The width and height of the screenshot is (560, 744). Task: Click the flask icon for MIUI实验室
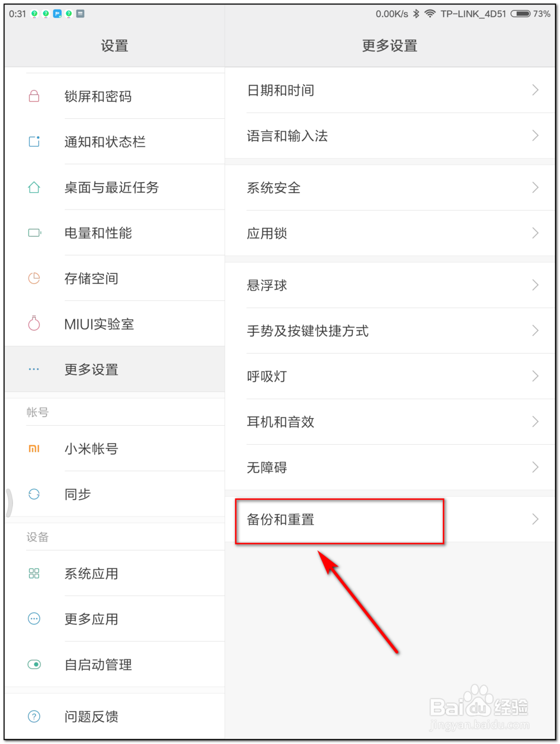34,324
